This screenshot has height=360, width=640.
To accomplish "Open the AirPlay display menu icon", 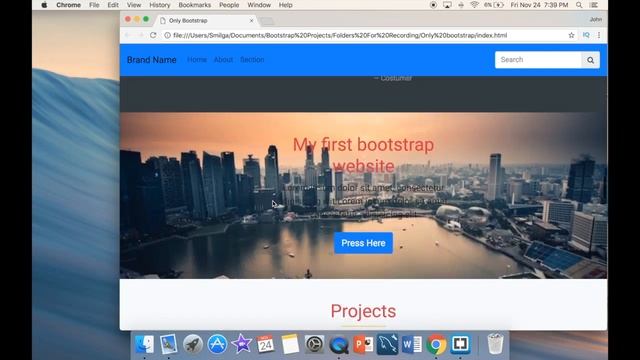I will point(447,5).
